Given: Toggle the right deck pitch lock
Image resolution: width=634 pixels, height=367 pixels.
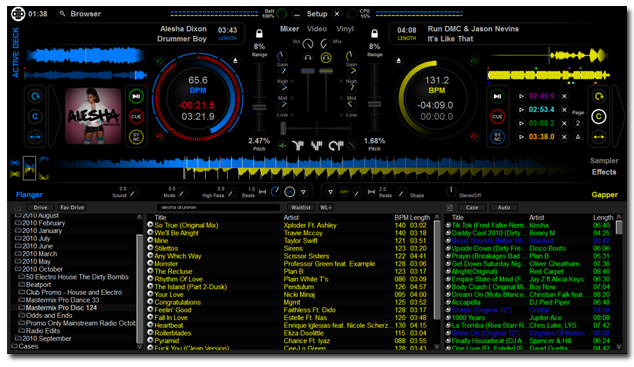Looking at the screenshot, I should [374, 33].
